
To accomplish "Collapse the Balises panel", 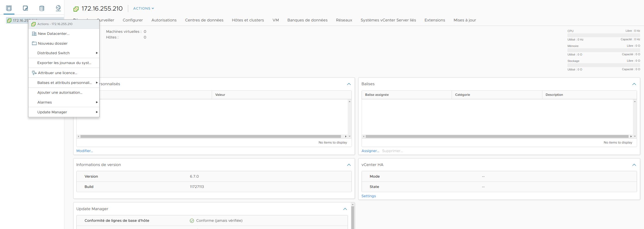I will pos(634,84).
